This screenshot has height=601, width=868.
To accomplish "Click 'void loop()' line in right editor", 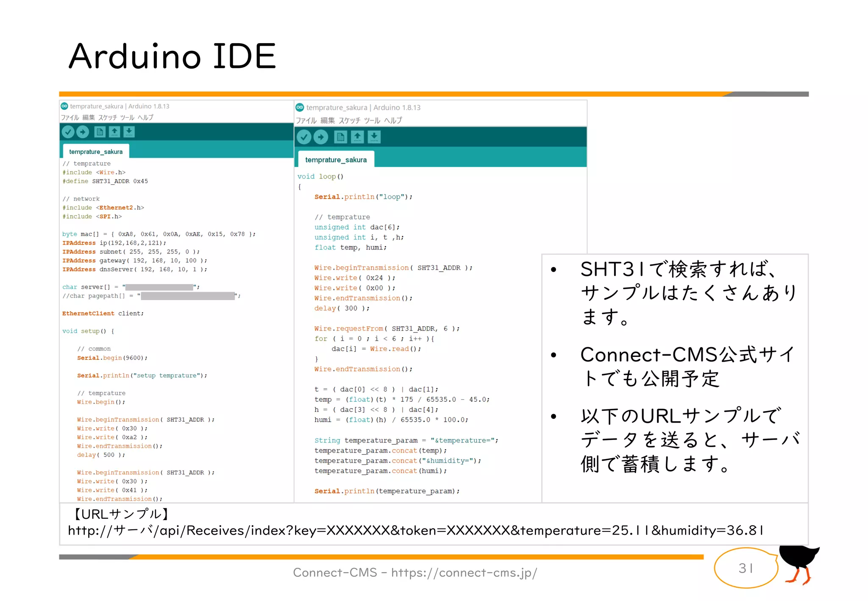I will tap(320, 176).
